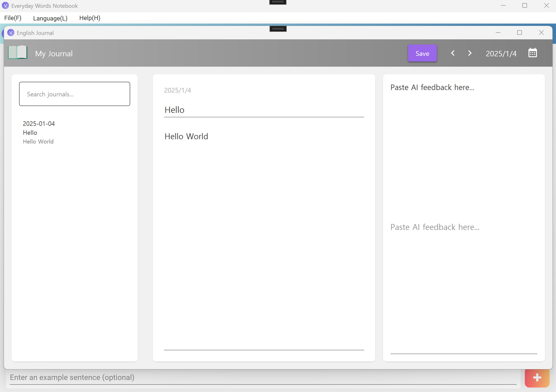This screenshot has height=392, width=556.
Task: Minimize the English Journal window
Action: pos(498,33)
